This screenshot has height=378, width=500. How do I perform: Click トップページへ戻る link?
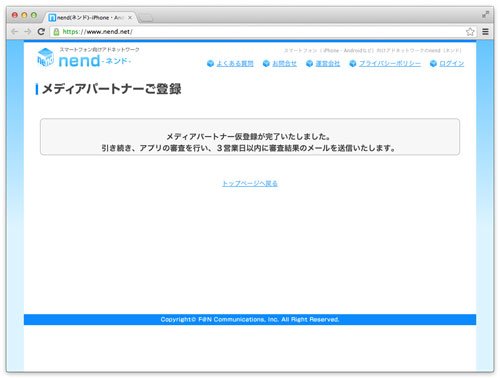point(250,183)
